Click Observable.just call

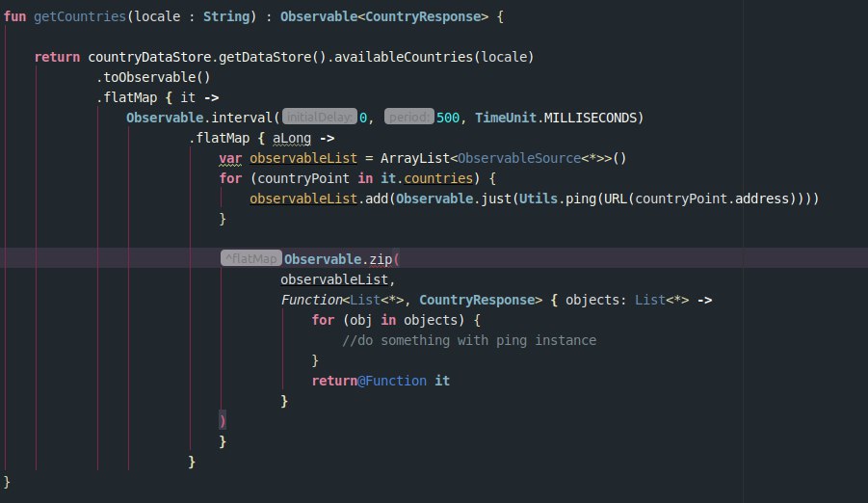coord(454,199)
